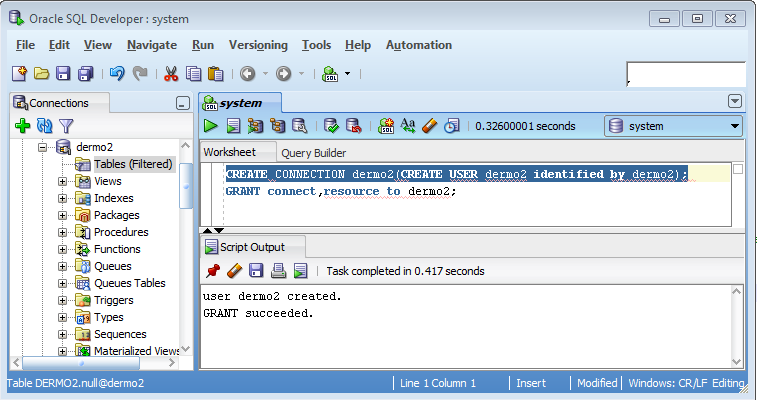The height and width of the screenshot is (400, 757).
Task: Click the Autotrace icon
Action: tap(278, 126)
